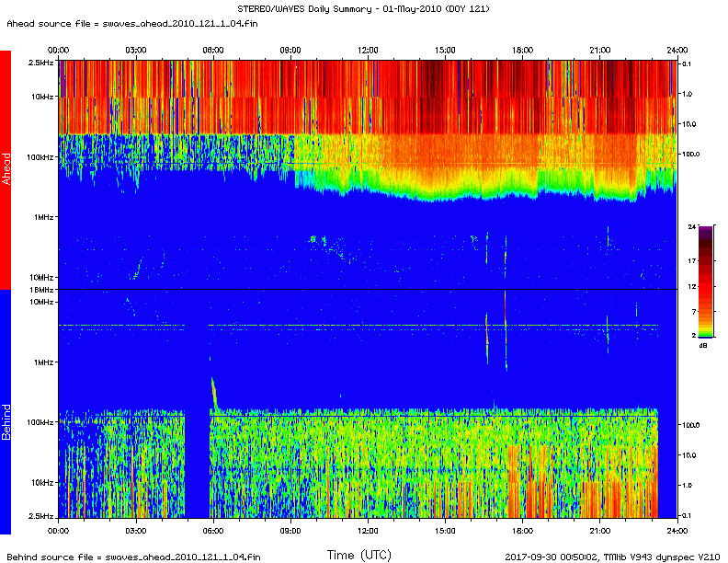728x563 pixels.
Task: Click the 24:00 label on bottom axis
Action: 677,531
